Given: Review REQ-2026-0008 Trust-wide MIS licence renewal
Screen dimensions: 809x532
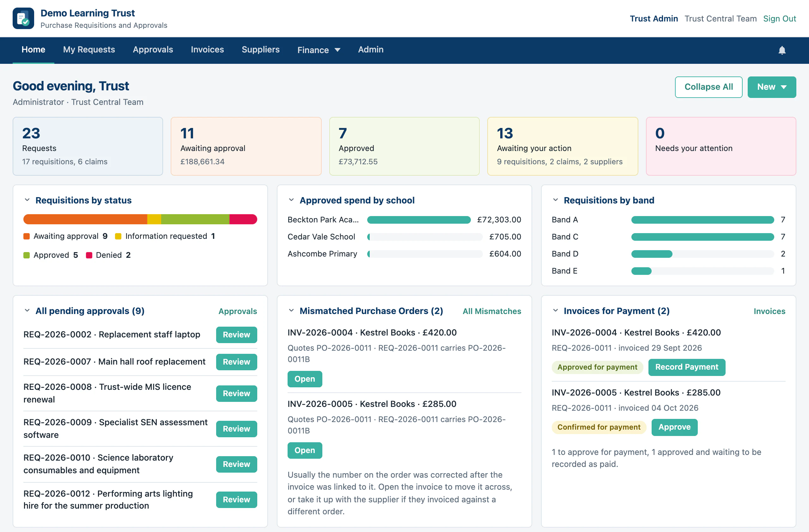Looking at the screenshot, I should [237, 393].
